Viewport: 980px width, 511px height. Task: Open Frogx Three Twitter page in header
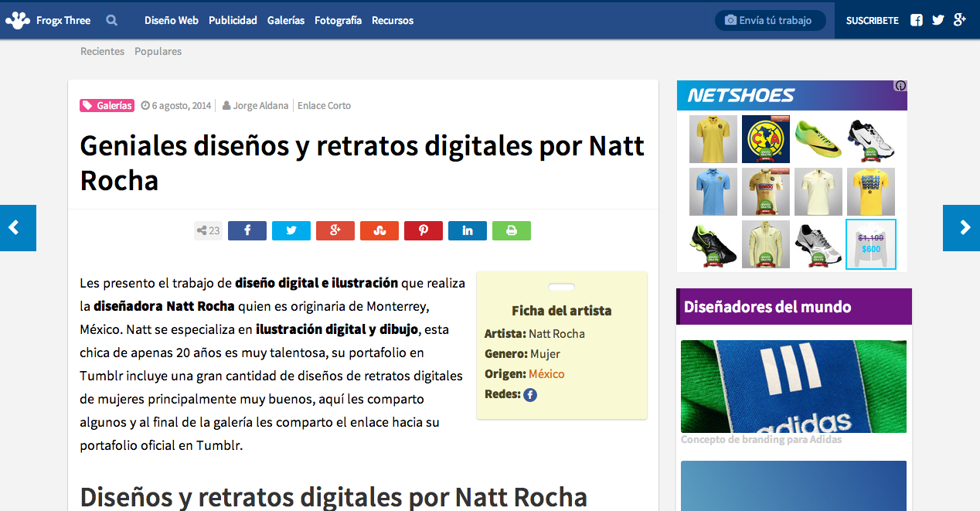(x=938, y=20)
